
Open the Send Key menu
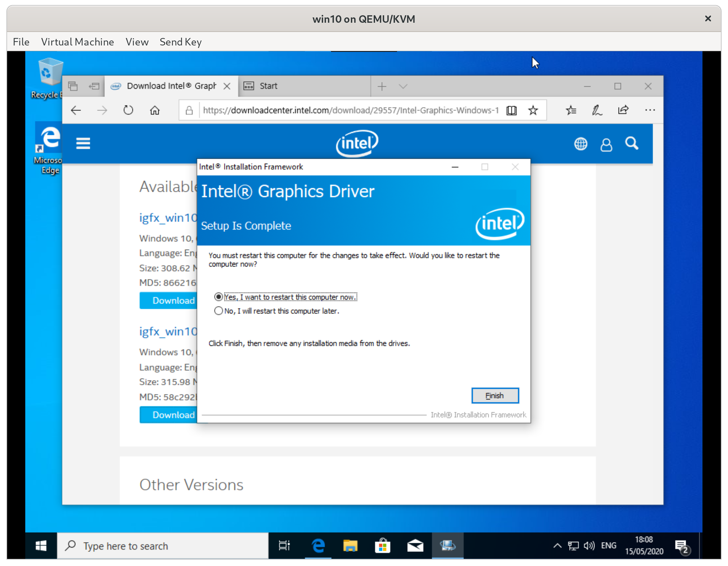pos(180,42)
